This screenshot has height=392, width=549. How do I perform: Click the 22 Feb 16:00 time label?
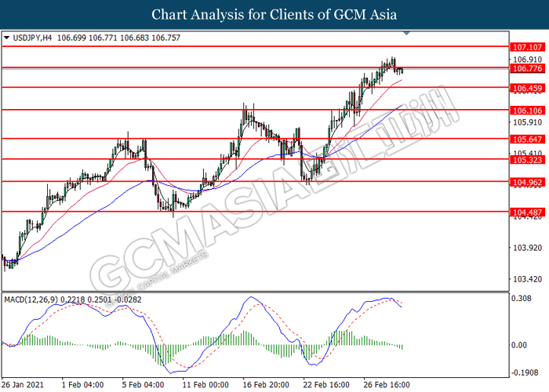[326, 385]
